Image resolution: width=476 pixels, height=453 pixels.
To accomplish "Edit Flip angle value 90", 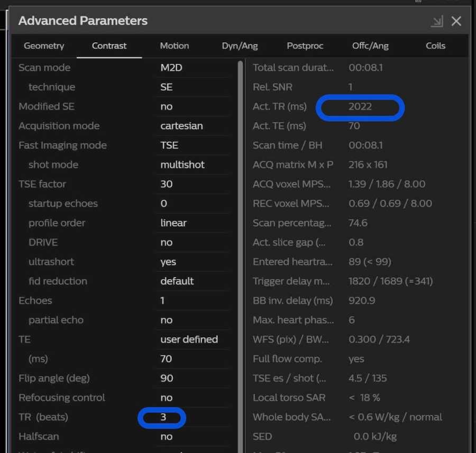I will pos(193,378).
